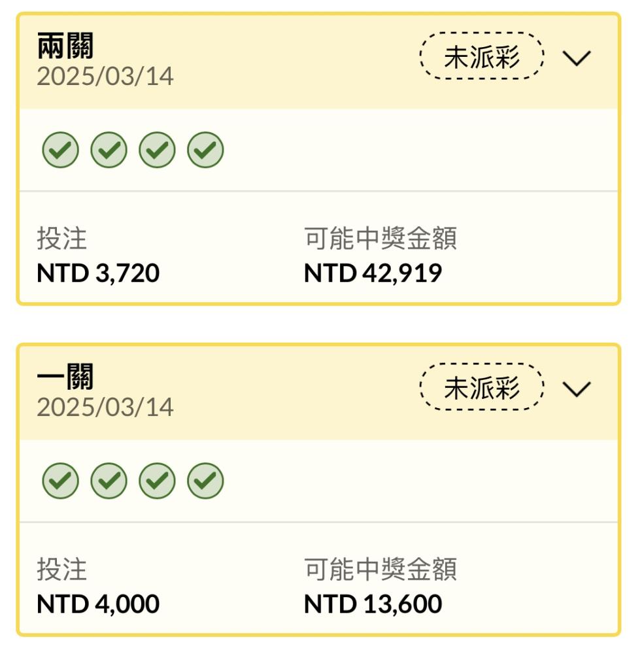This screenshot has width=644, height=654.
Task: Click first green checkmark in 兩關 card
Action: point(61,150)
